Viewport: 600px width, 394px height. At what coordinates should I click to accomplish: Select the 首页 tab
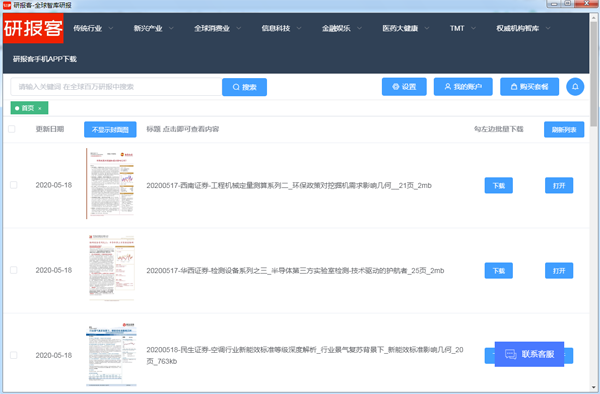(x=29, y=108)
